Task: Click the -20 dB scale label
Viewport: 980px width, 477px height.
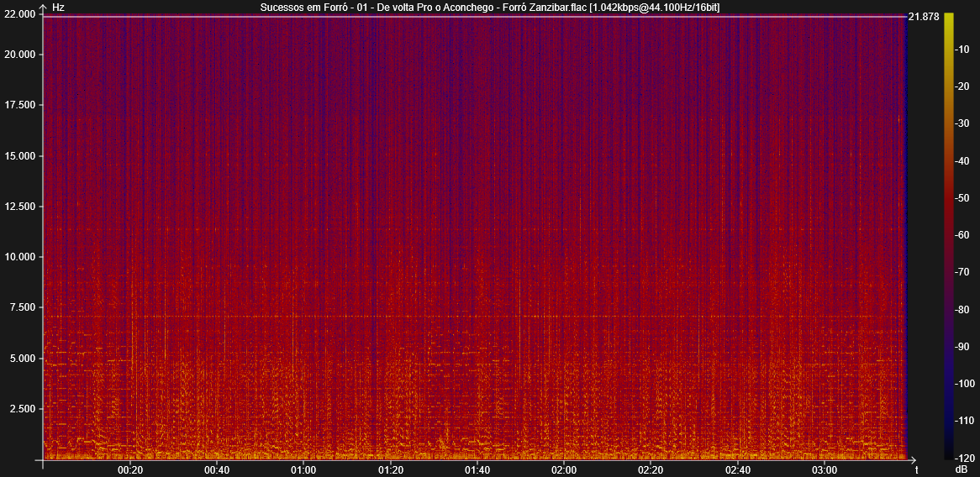Action: 962,86
